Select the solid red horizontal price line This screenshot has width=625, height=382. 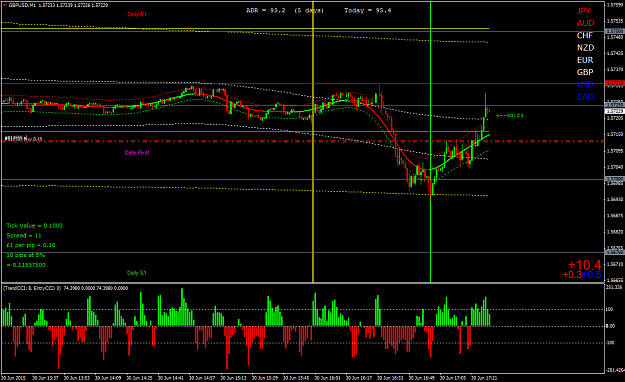click(303, 84)
